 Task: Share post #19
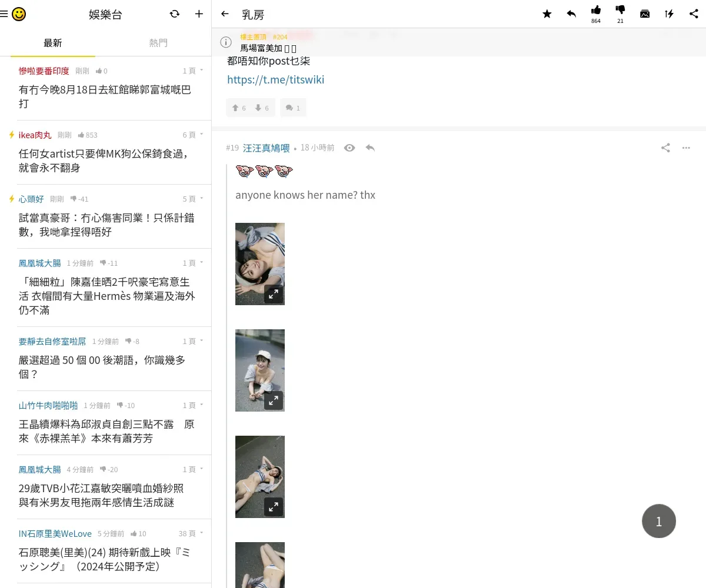click(665, 148)
